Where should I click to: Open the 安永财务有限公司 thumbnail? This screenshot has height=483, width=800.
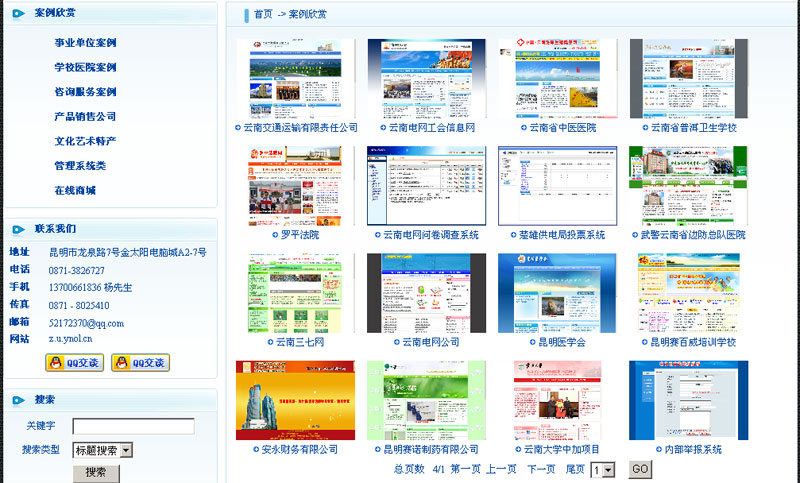[295, 400]
